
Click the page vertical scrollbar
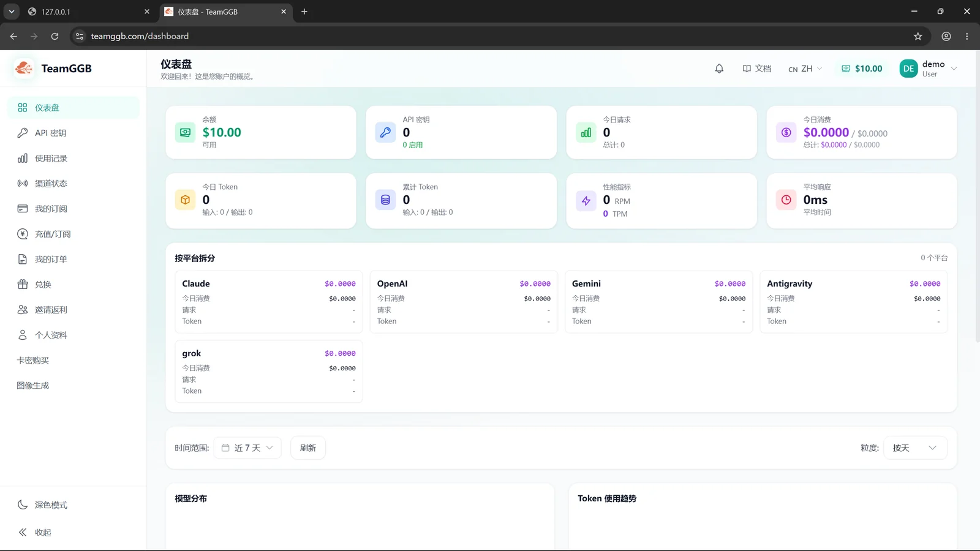(x=977, y=196)
